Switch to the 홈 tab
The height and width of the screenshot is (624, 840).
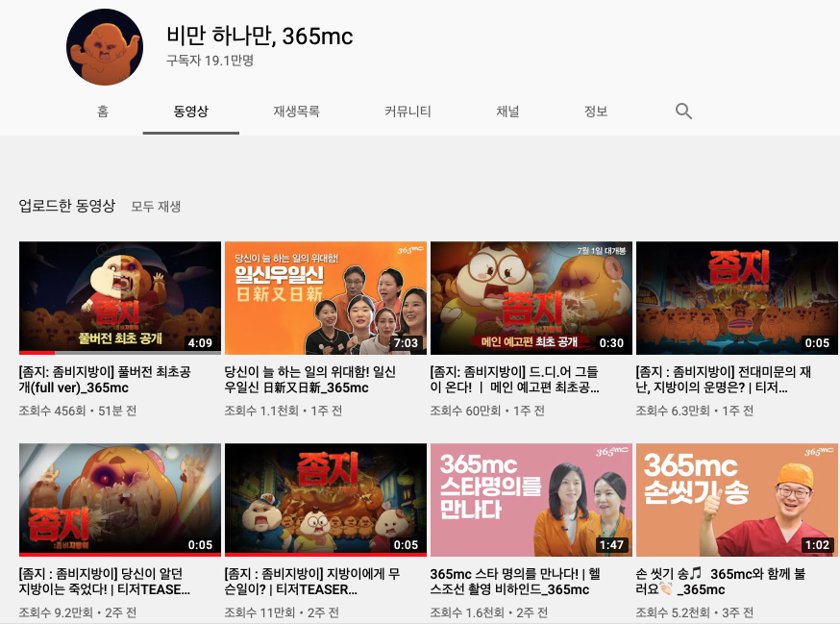pyautogui.click(x=103, y=111)
